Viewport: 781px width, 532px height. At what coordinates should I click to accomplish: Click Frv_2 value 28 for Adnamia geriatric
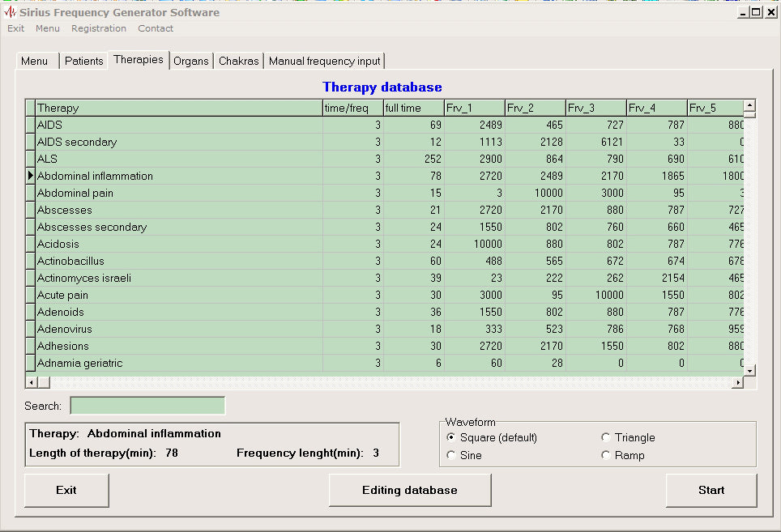(536, 363)
